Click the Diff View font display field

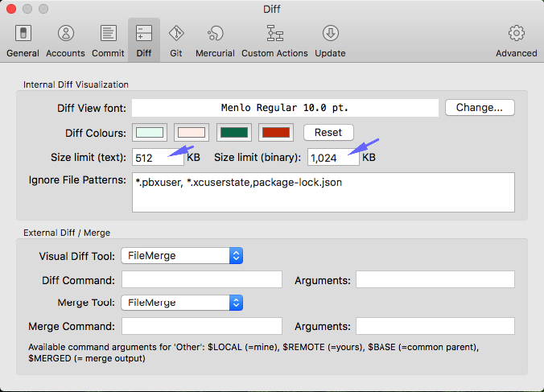285,108
